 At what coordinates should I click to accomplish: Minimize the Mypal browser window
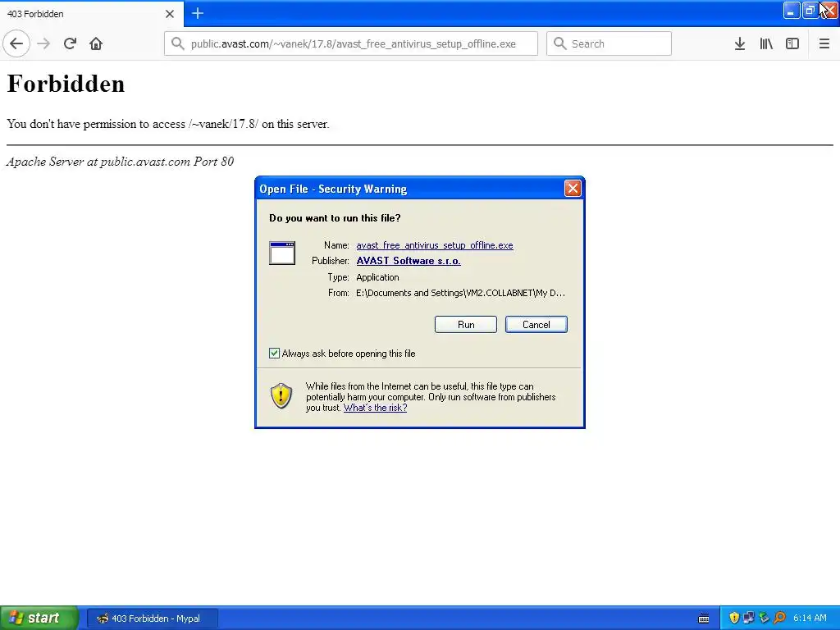click(792, 10)
